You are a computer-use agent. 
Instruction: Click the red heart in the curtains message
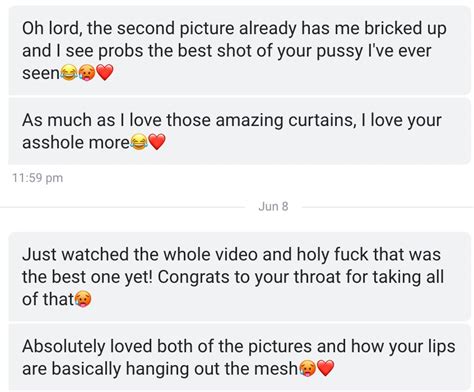pyautogui.click(x=157, y=142)
